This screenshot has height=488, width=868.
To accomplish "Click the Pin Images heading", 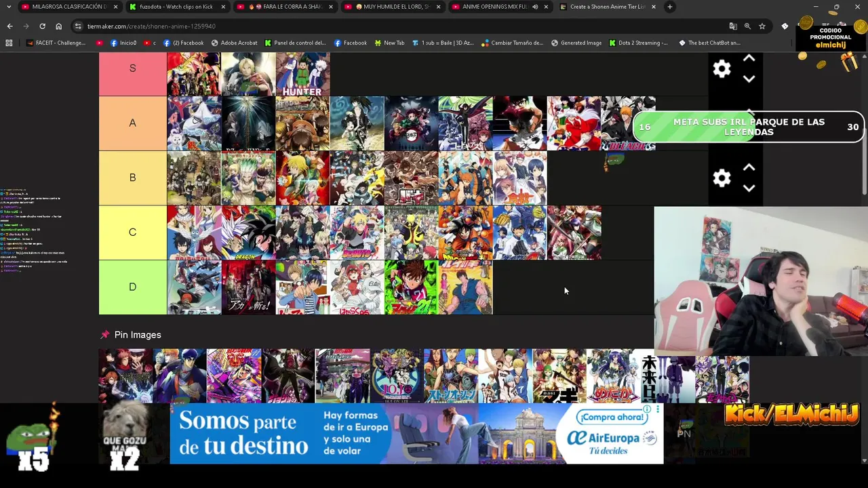I will tap(138, 335).
